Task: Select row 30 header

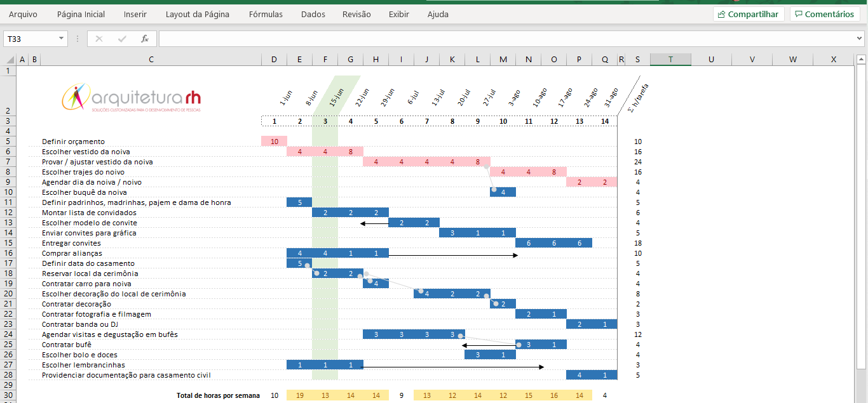Action: tap(8, 395)
